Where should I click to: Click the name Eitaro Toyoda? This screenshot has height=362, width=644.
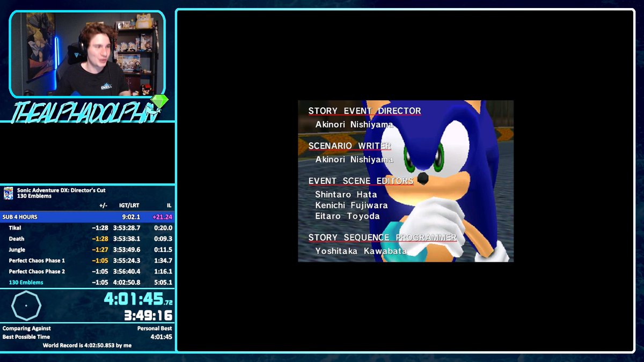347,216
